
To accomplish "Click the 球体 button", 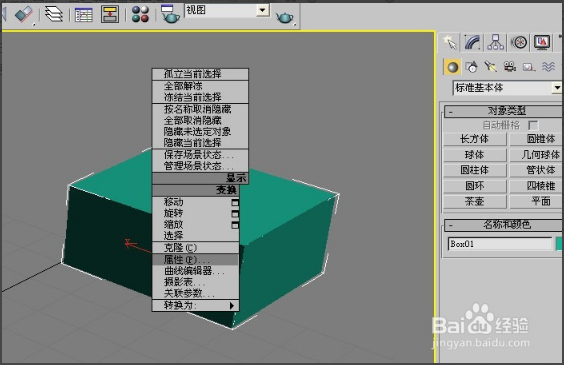I will [475, 155].
